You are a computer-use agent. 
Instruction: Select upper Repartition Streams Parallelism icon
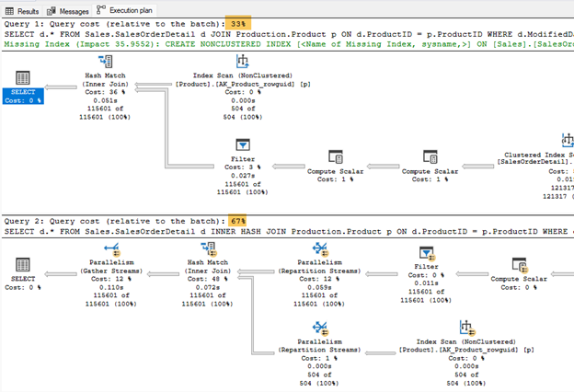click(x=320, y=249)
